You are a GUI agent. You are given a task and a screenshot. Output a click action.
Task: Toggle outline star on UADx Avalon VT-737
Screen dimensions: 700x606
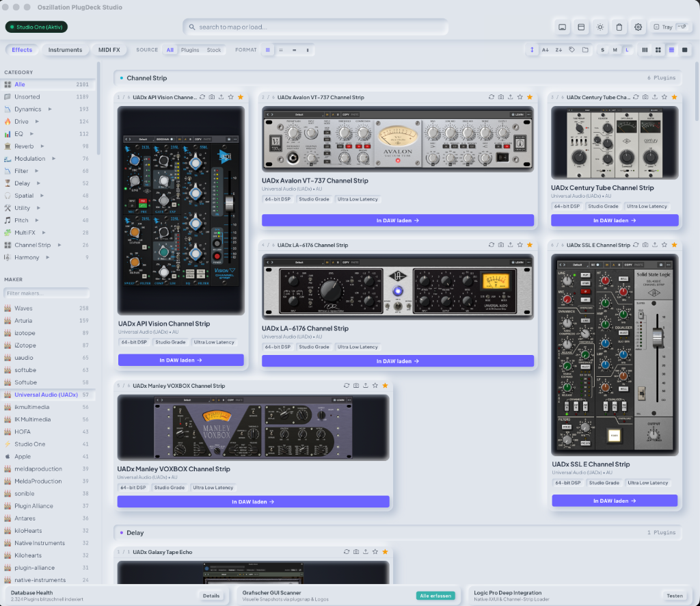tap(520, 97)
